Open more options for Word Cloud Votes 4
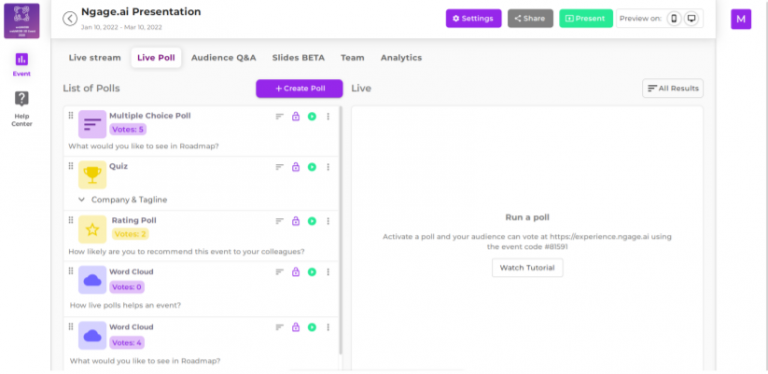The image size is (768, 374). coord(328,327)
